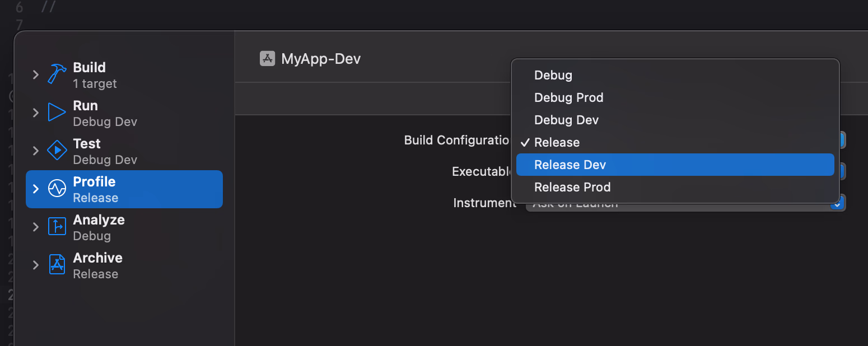This screenshot has width=868, height=346.
Task: Click the Test diamond icon
Action: click(57, 151)
